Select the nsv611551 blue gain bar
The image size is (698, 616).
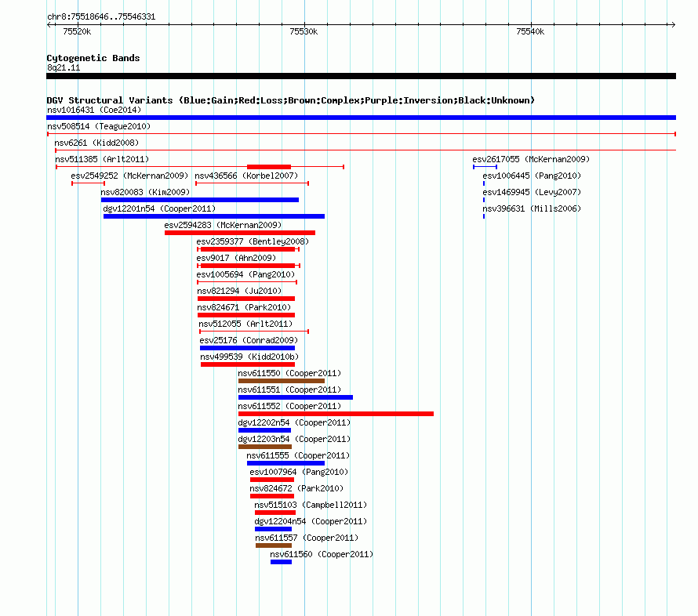pyautogui.click(x=296, y=397)
